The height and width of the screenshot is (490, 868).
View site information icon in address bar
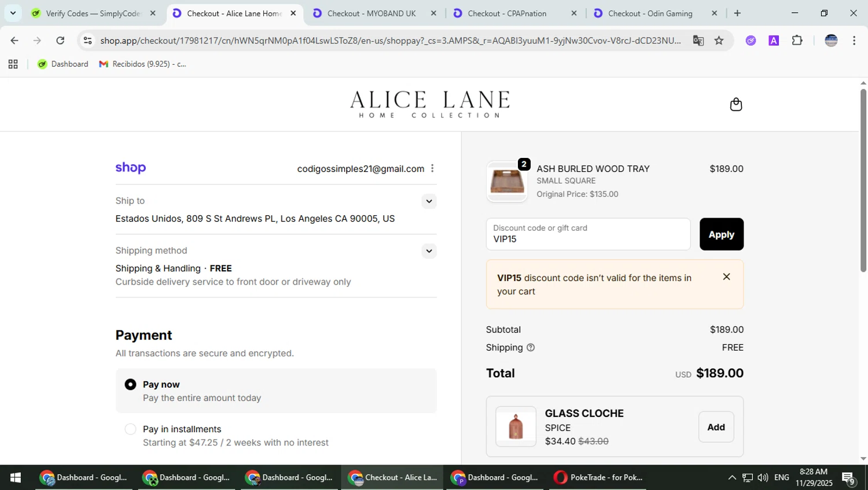(x=87, y=40)
